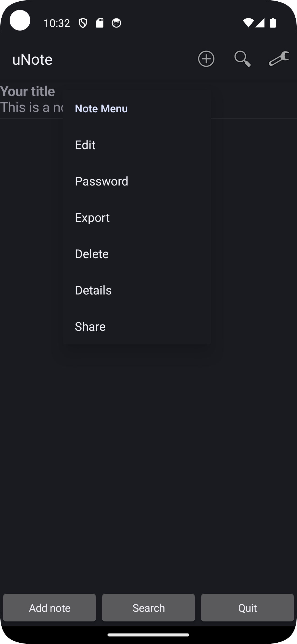Pick Export from the Note Menu

(x=92, y=218)
